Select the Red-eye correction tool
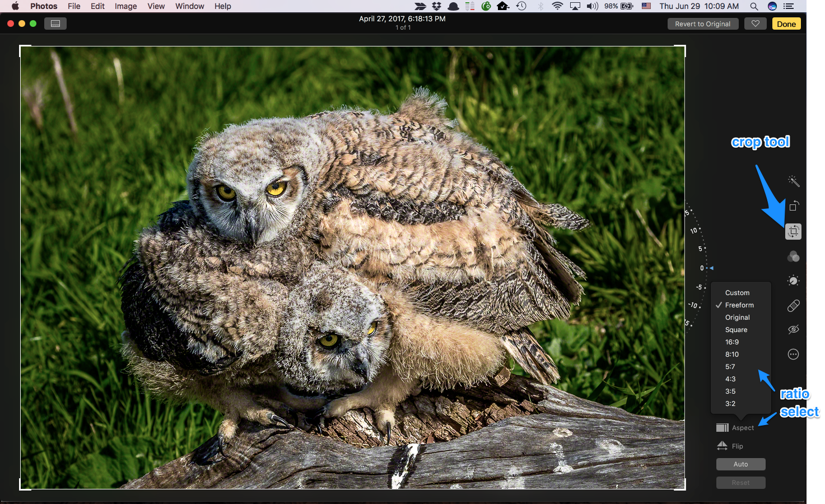The width and height of the screenshot is (825, 504). [793, 330]
